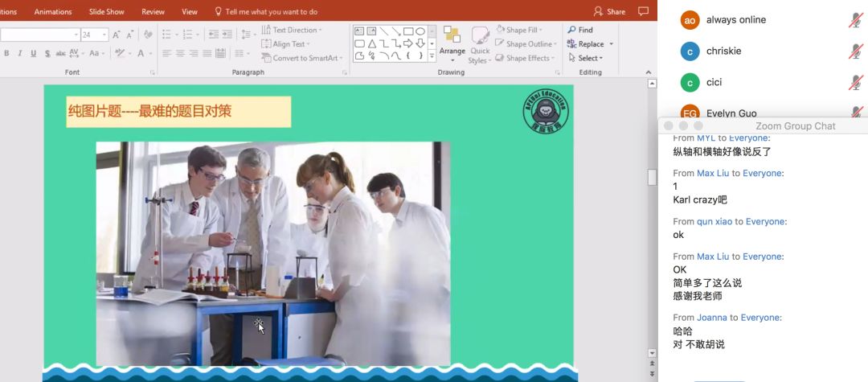Open the font size box showing 24
The image size is (868, 382).
[94, 35]
